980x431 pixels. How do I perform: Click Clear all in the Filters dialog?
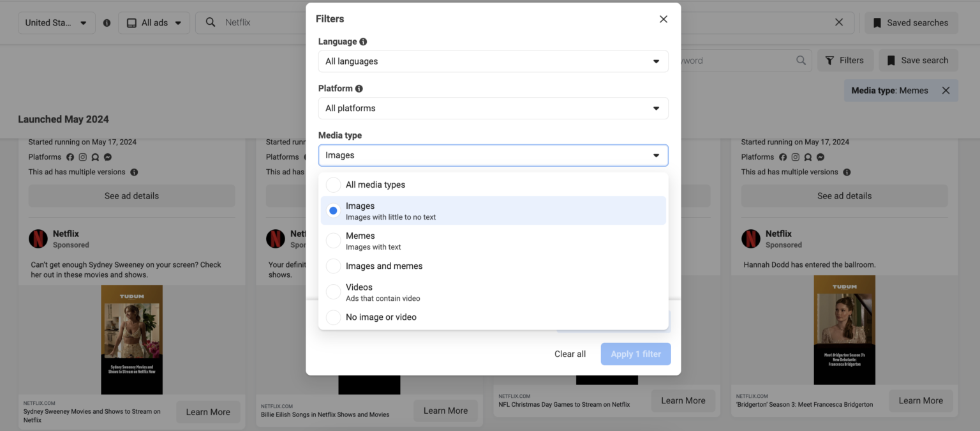coord(570,353)
